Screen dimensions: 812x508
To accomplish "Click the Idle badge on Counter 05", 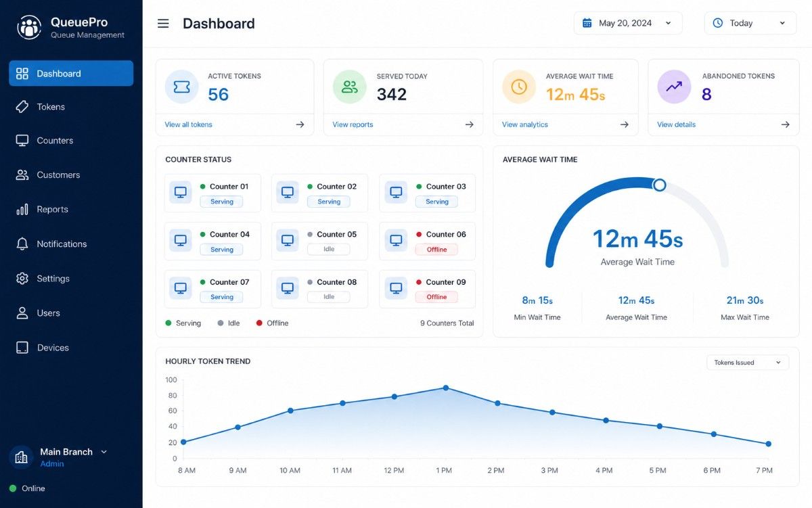I will click(329, 250).
